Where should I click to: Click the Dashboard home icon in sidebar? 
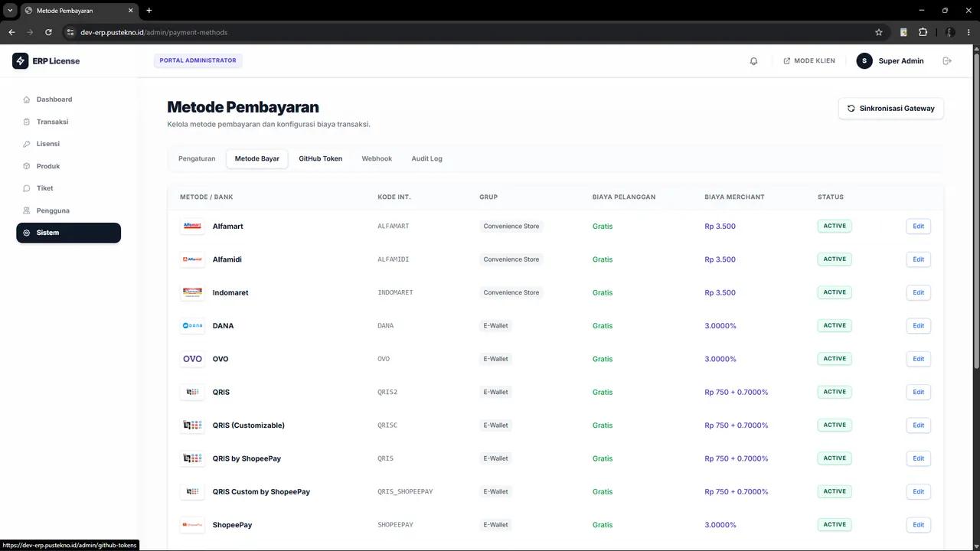click(x=27, y=99)
